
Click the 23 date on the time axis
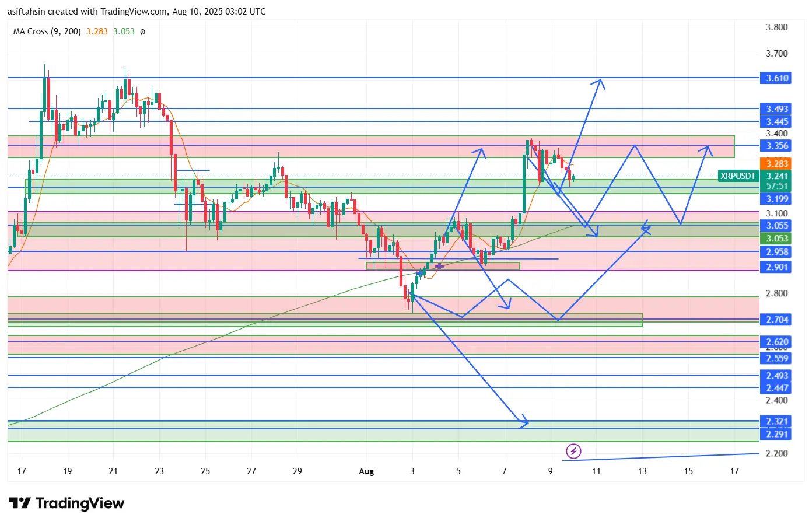(x=159, y=471)
